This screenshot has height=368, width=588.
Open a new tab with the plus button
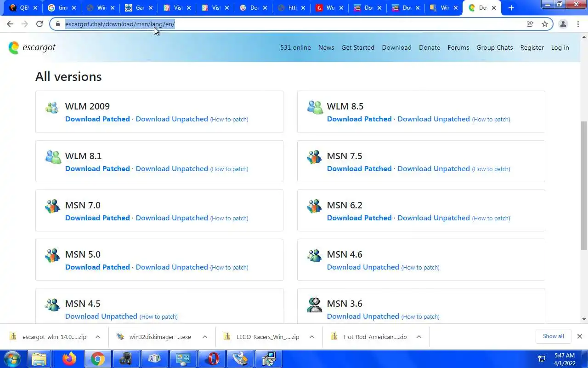coord(511,8)
